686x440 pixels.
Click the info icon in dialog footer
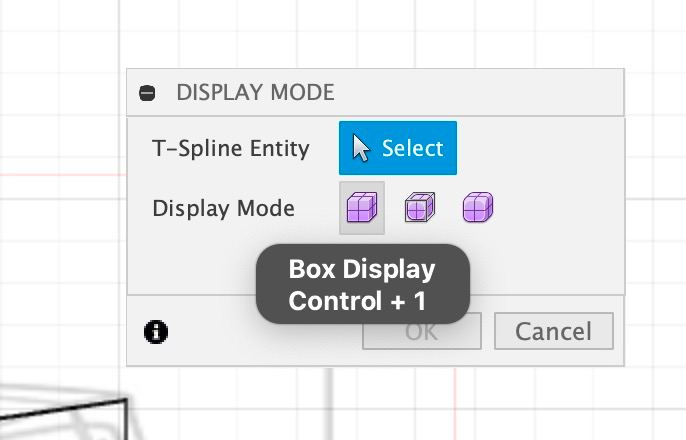coord(156,331)
